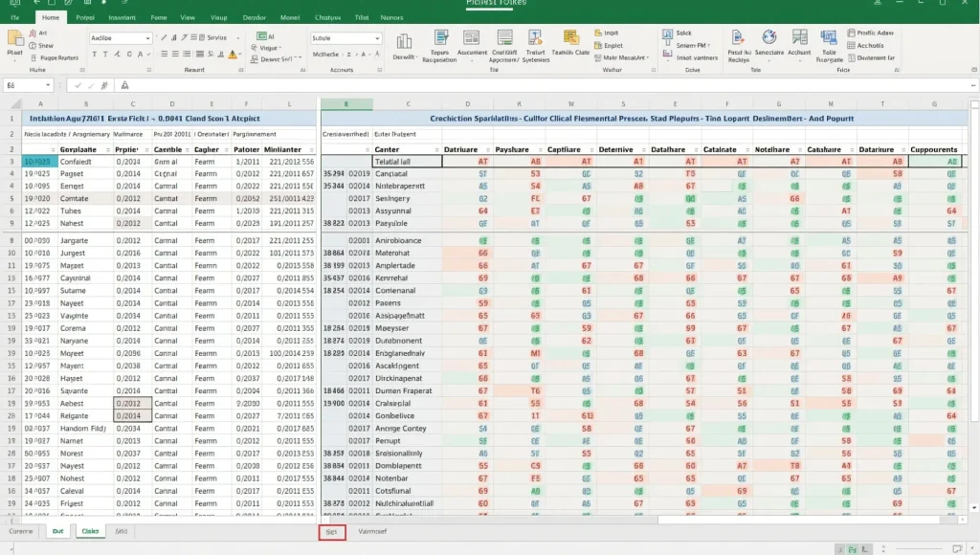Click the Cral Rilft Appcrrem icon
The height and width of the screenshot is (555, 980).
[504, 38]
